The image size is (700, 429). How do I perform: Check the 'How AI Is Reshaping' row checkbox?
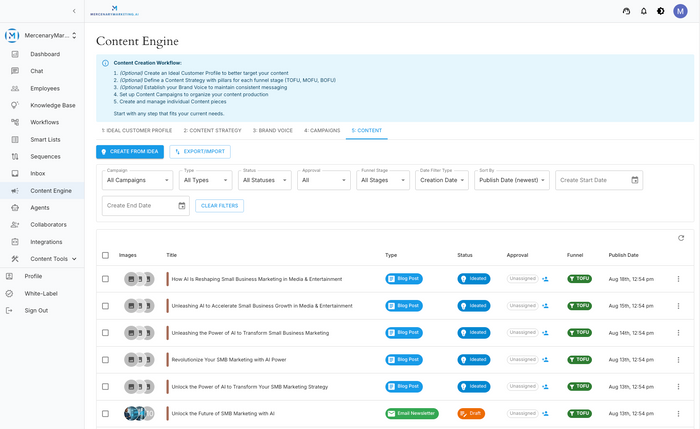[106, 279]
